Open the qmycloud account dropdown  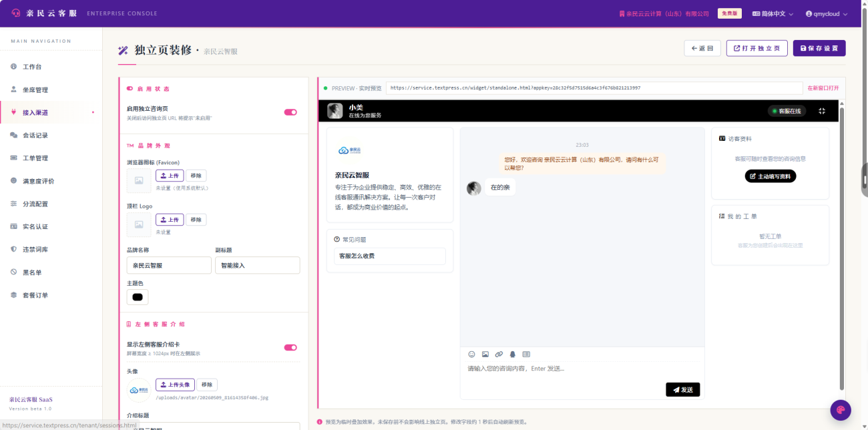pos(827,13)
